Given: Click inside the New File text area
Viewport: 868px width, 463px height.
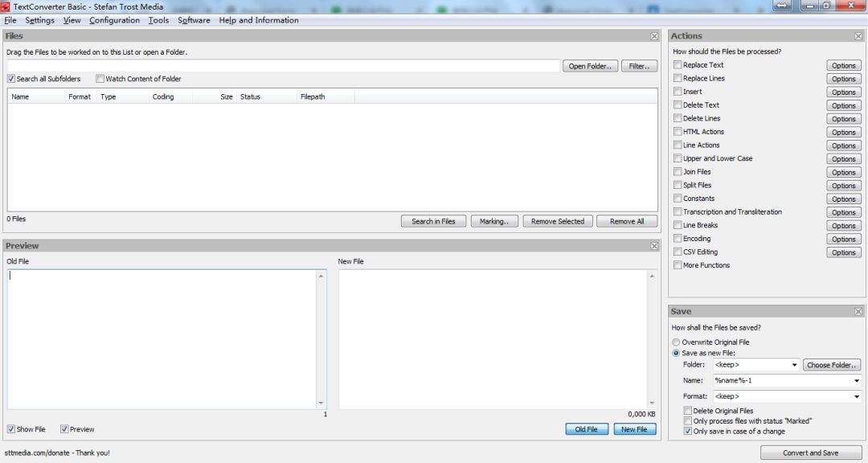Looking at the screenshot, I should click(493, 339).
